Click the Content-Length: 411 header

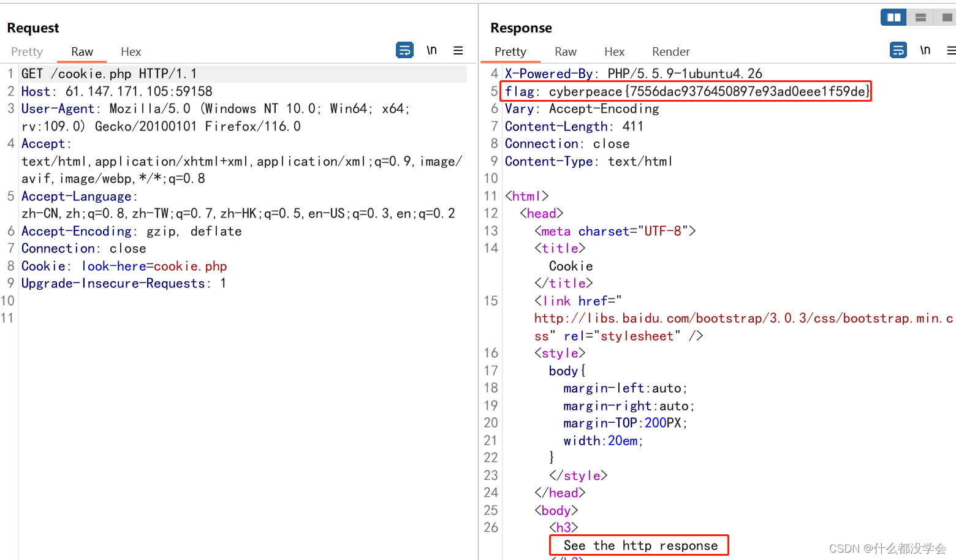[574, 126]
